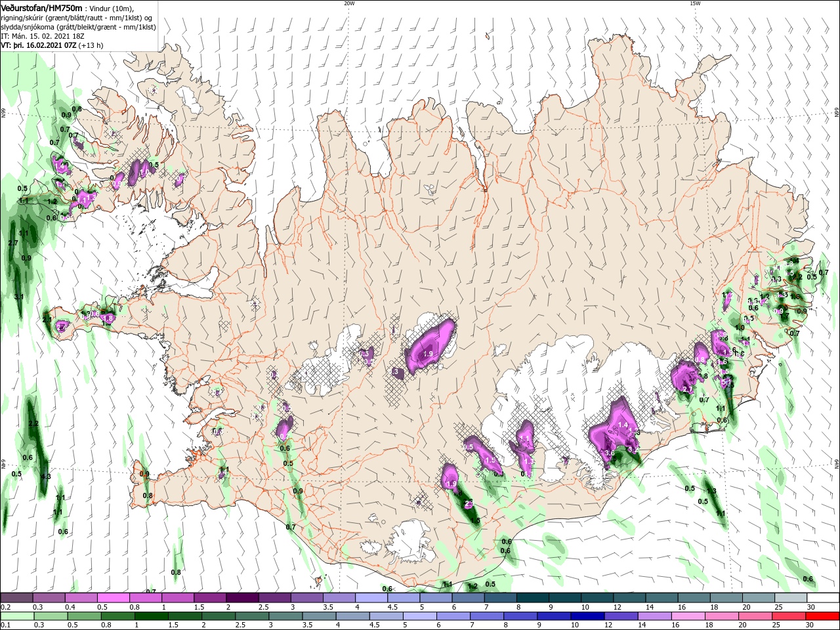The image size is (840, 630).
Task: Click the top legend value label 0.2
Action: coord(5,607)
